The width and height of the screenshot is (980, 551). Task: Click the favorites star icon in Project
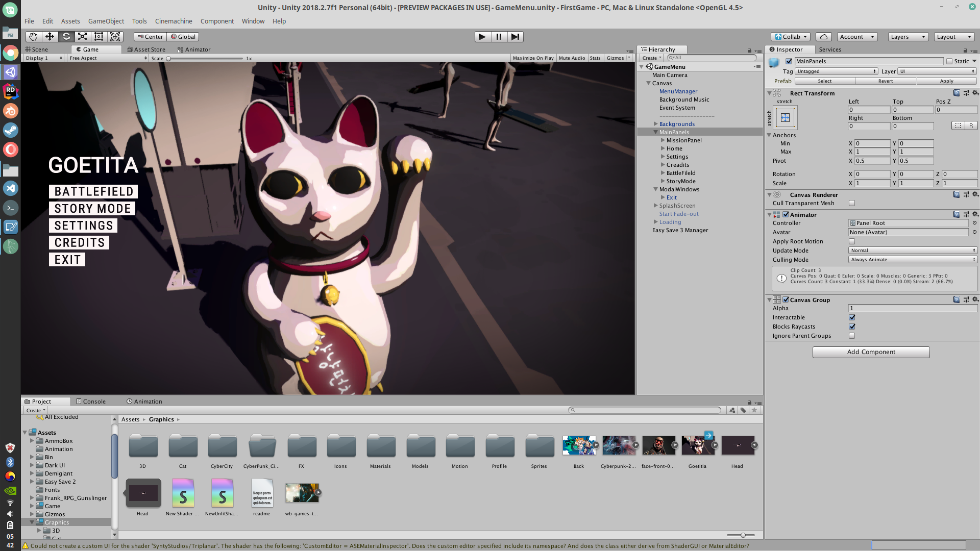click(x=754, y=410)
